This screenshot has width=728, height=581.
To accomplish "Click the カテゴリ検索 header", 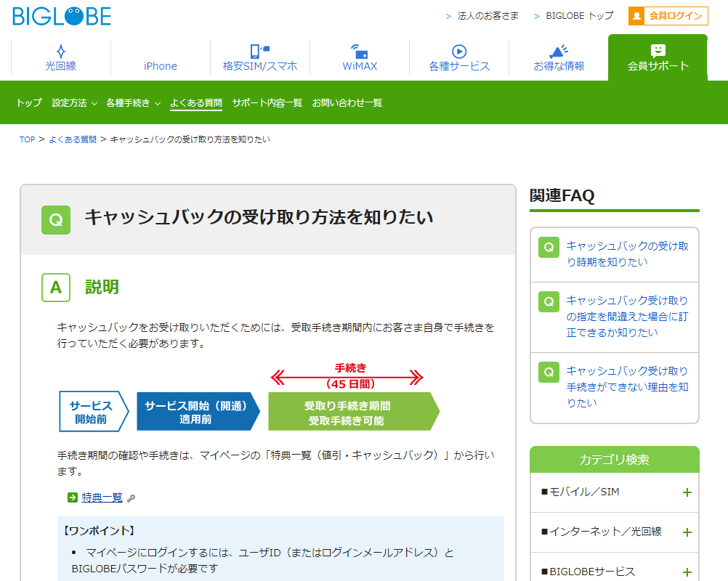I will (614, 460).
